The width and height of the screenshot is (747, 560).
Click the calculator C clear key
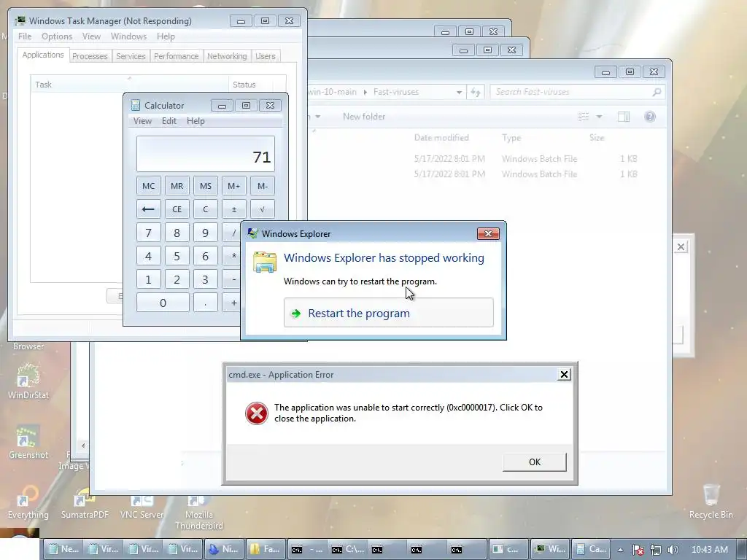[205, 209]
